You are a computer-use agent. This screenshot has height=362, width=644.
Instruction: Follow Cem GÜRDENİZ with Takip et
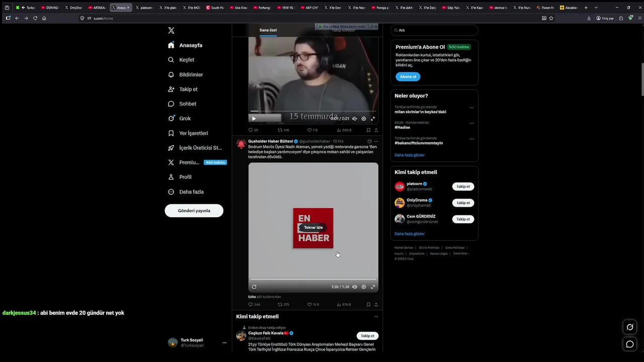coord(463,219)
